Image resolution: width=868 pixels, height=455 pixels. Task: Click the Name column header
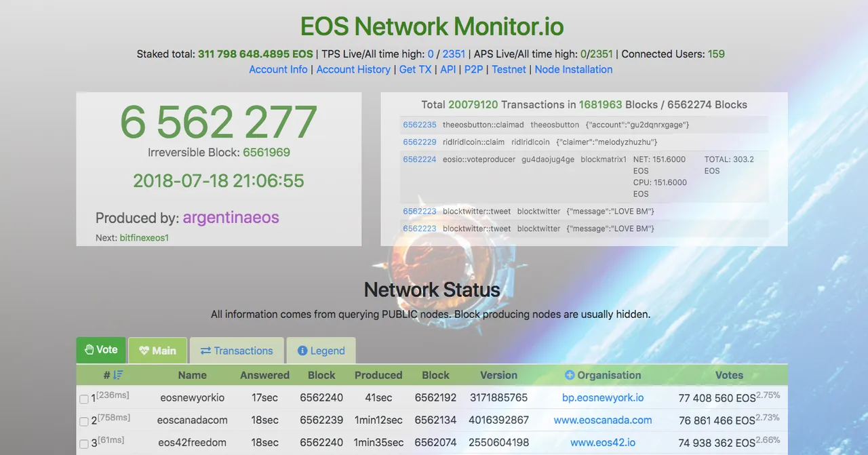point(192,375)
